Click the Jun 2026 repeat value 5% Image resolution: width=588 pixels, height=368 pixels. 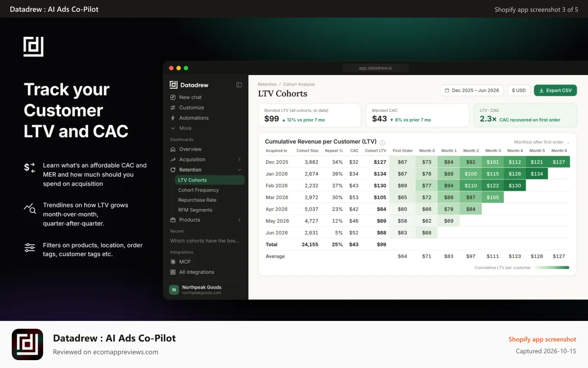(x=339, y=233)
